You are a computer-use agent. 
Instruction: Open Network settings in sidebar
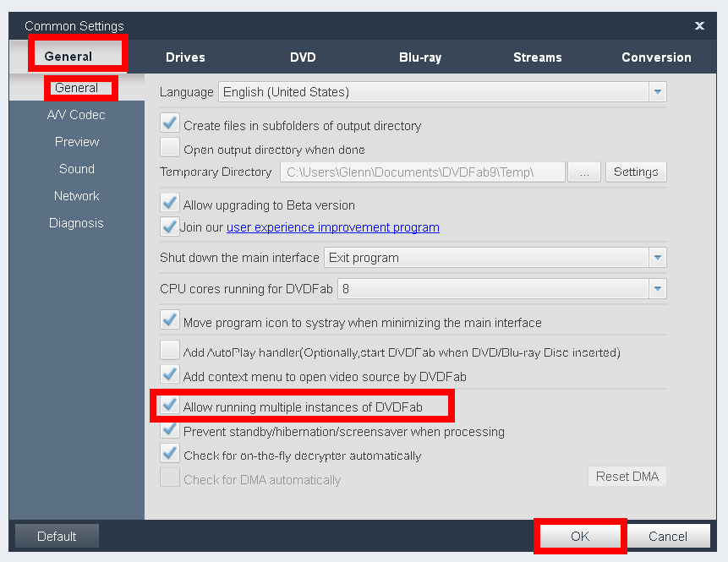coord(77,196)
